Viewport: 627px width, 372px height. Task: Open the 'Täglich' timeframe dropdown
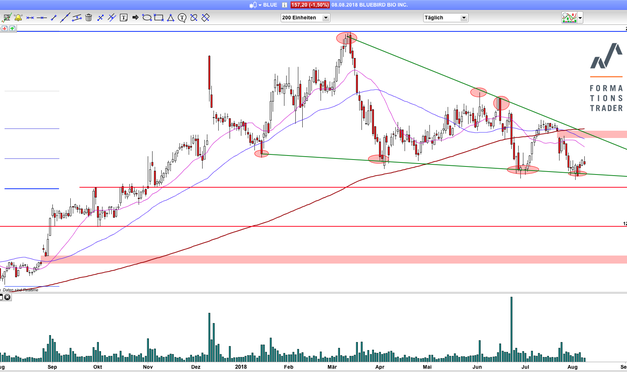click(445, 18)
